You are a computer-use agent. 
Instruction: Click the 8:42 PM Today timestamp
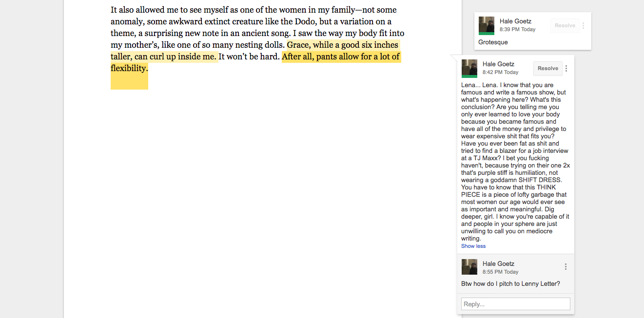click(x=500, y=73)
